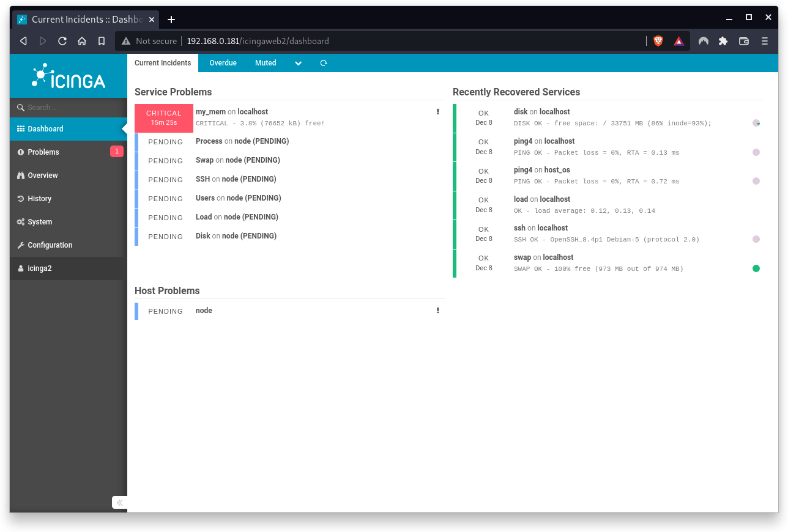The height and width of the screenshot is (532, 788).
Task: Collapse the sidebar with the double-arrow button
Action: (119, 502)
